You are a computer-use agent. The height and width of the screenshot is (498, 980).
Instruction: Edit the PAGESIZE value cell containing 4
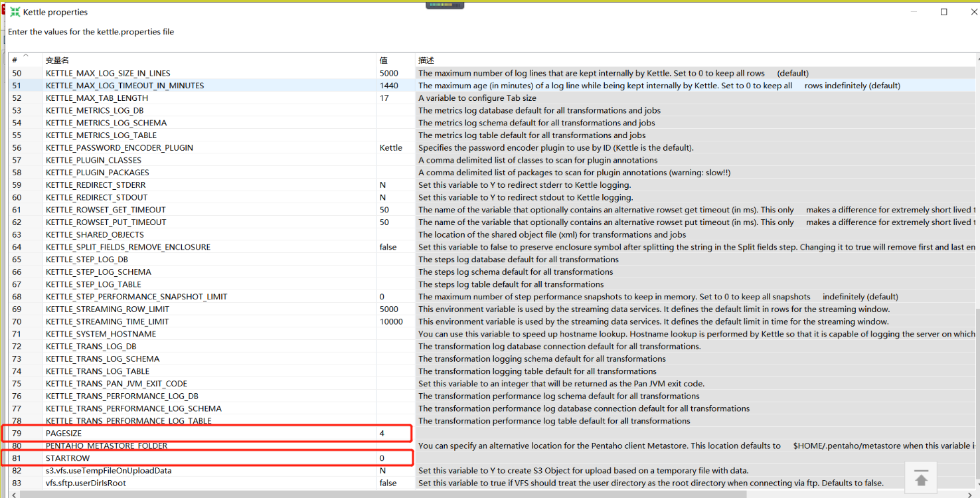(392, 434)
